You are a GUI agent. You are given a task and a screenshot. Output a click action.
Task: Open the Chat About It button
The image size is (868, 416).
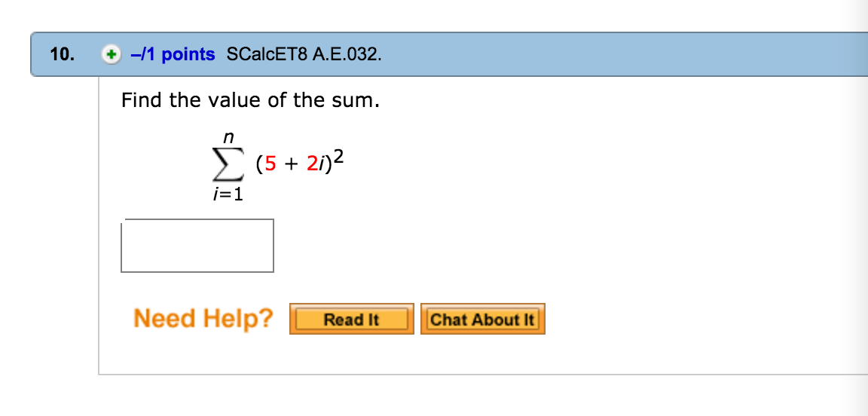[483, 319]
